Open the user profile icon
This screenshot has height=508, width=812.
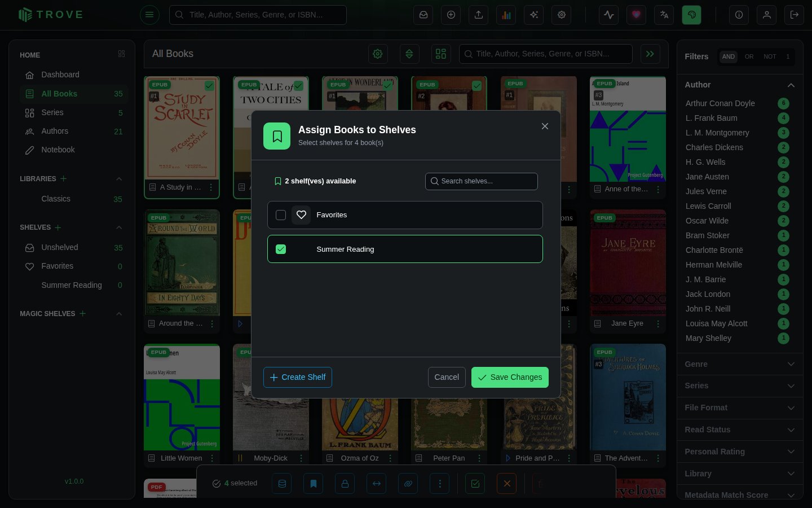point(767,15)
